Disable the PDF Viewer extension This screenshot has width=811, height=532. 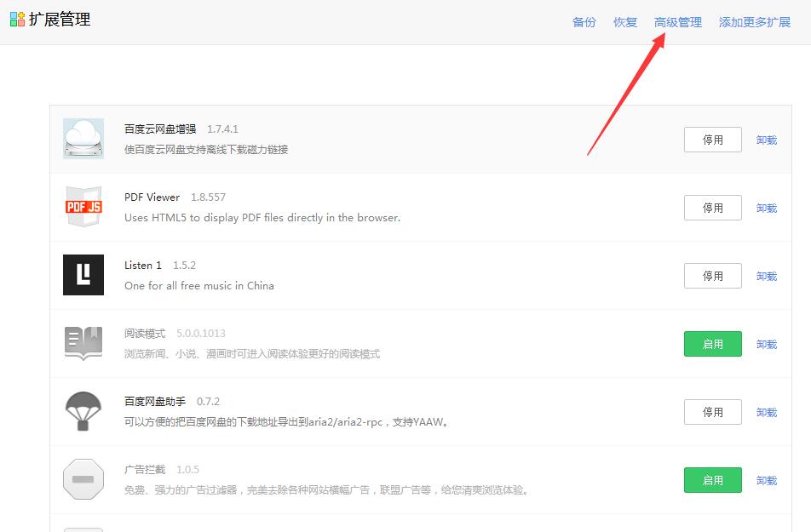[712, 207]
